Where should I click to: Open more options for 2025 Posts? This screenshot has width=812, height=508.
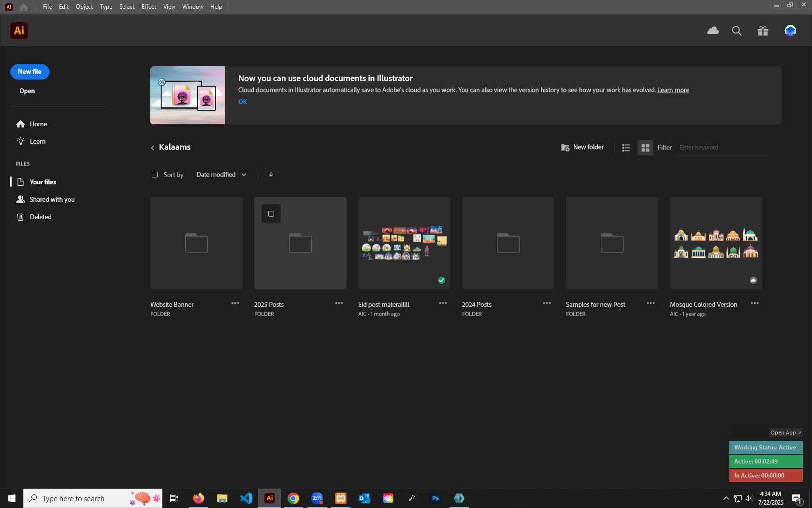click(x=339, y=303)
